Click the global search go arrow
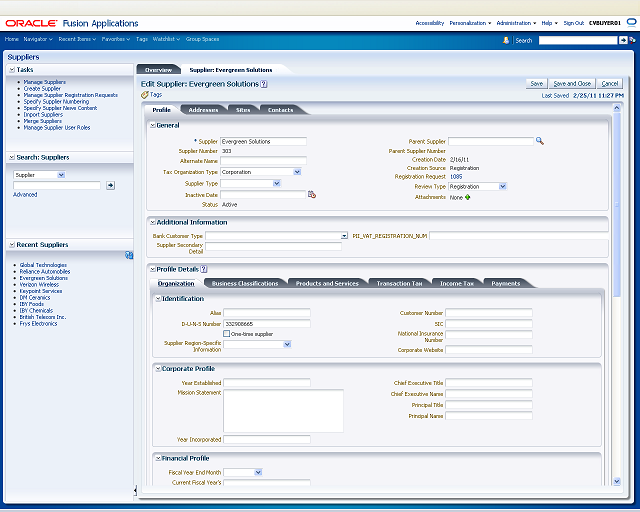The image size is (640, 512). pyautogui.click(x=623, y=40)
